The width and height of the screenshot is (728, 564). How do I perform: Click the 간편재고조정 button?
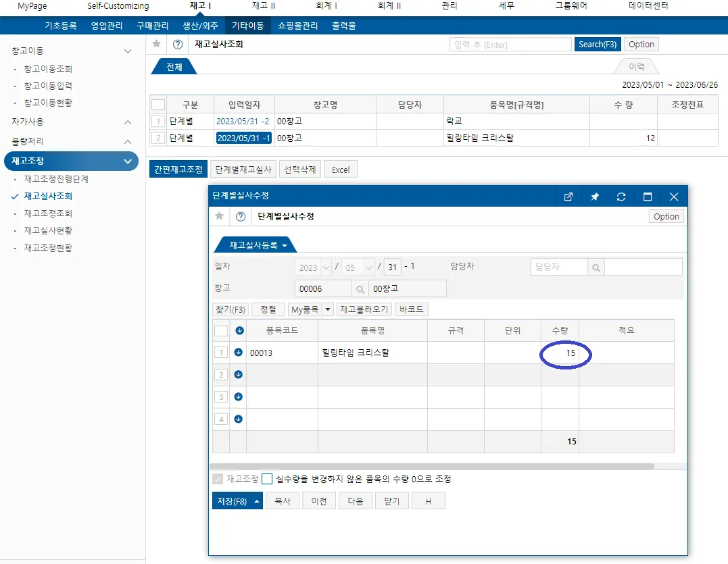(178, 170)
